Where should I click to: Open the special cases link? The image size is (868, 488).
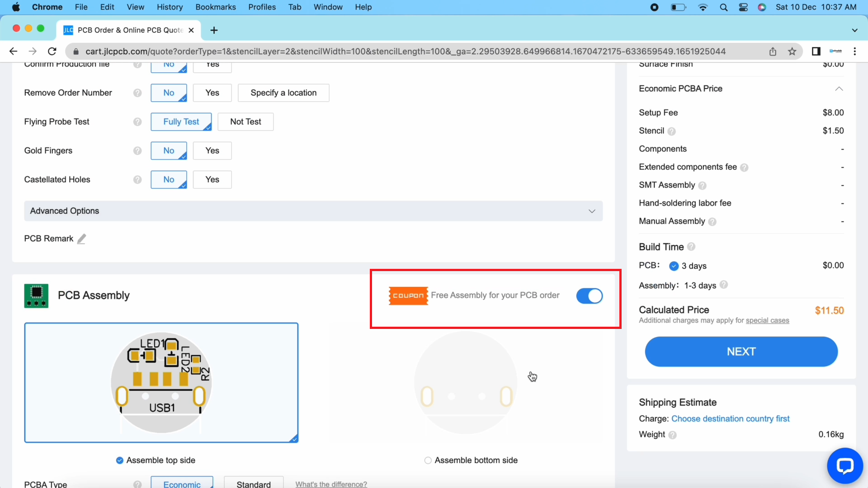[x=768, y=320]
